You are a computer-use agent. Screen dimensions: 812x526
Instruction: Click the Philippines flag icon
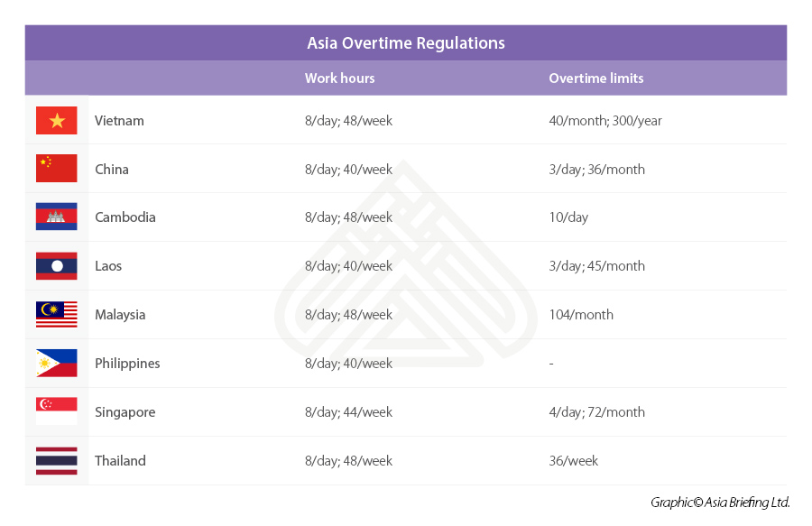(57, 364)
